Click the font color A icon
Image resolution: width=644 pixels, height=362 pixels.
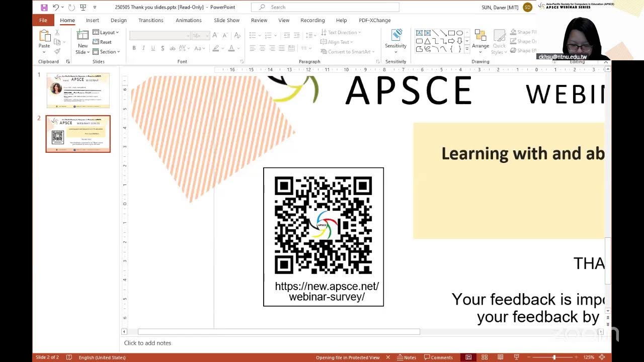[231, 48]
